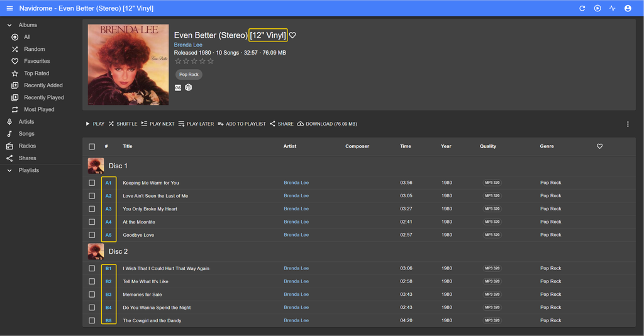Check the box for The Cowgirl and the Dandy
Screen dimensions: 644x336
pyautogui.click(x=92, y=320)
